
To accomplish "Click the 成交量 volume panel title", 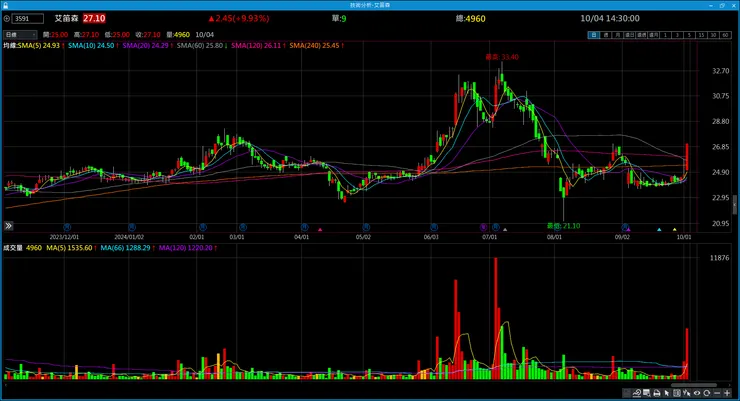I will 13,248.
